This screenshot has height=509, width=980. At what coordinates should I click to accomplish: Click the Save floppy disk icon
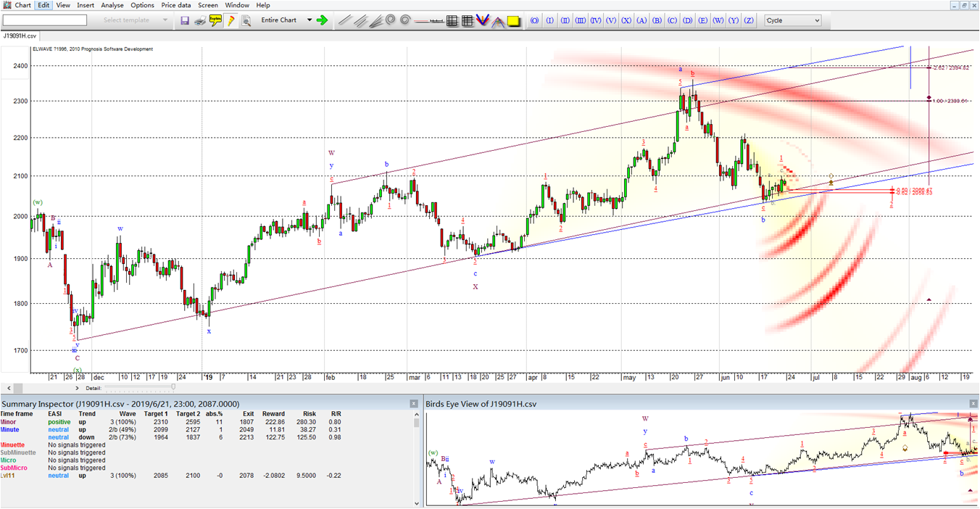pyautogui.click(x=185, y=21)
